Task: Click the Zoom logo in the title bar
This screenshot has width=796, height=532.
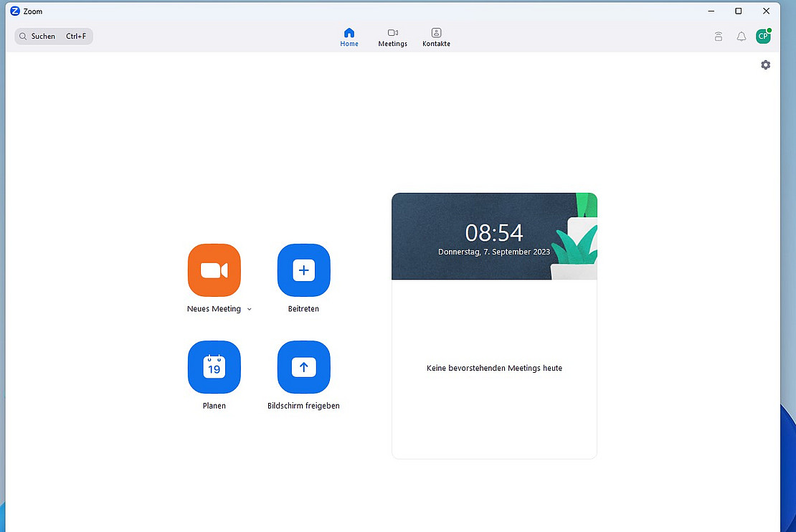Action: tap(15, 11)
